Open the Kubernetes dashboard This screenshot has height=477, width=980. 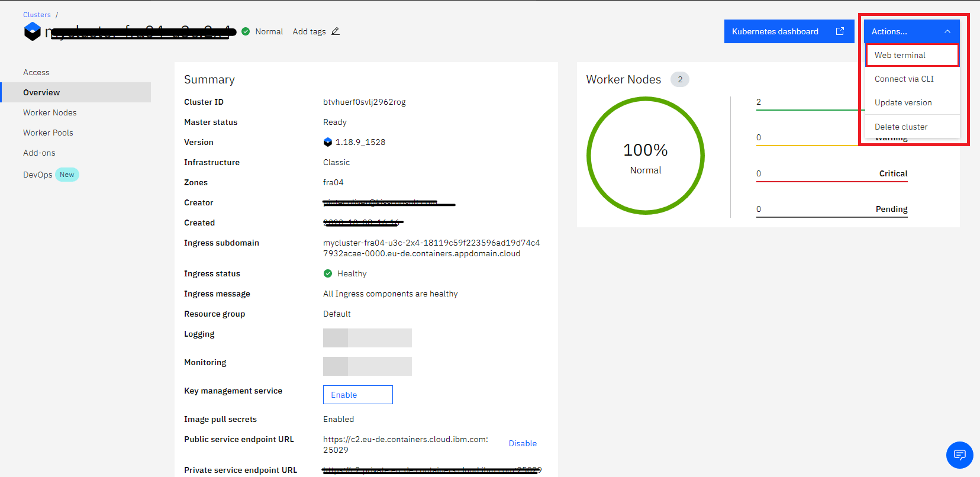pos(775,31)
